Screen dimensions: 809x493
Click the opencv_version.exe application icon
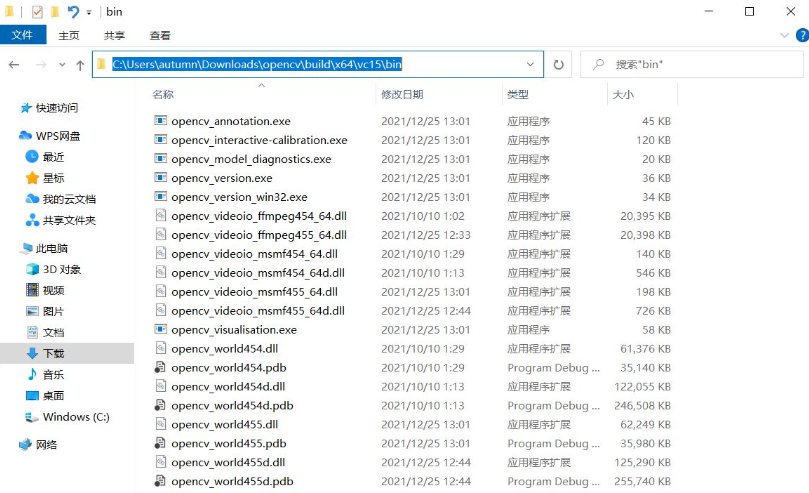pos(160,178)
